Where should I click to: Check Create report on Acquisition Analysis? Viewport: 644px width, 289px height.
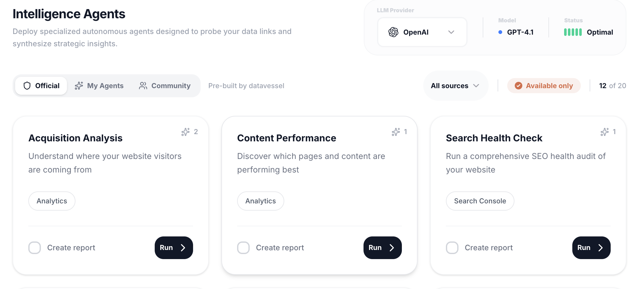(x=35, y=248)
